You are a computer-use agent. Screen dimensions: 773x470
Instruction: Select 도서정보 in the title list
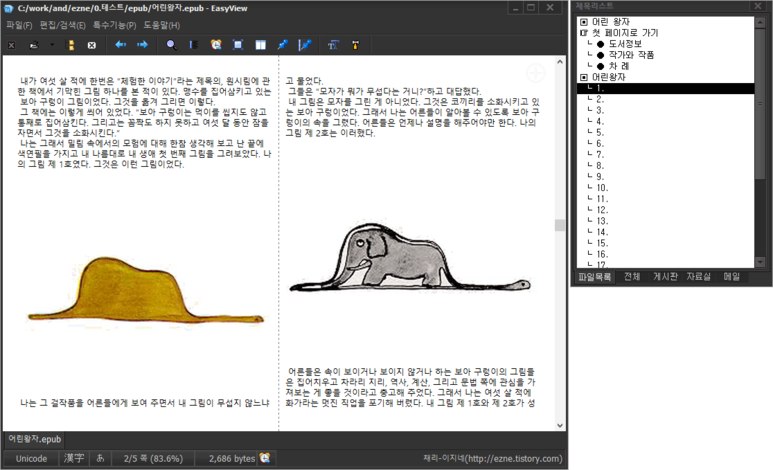(625, 44)
